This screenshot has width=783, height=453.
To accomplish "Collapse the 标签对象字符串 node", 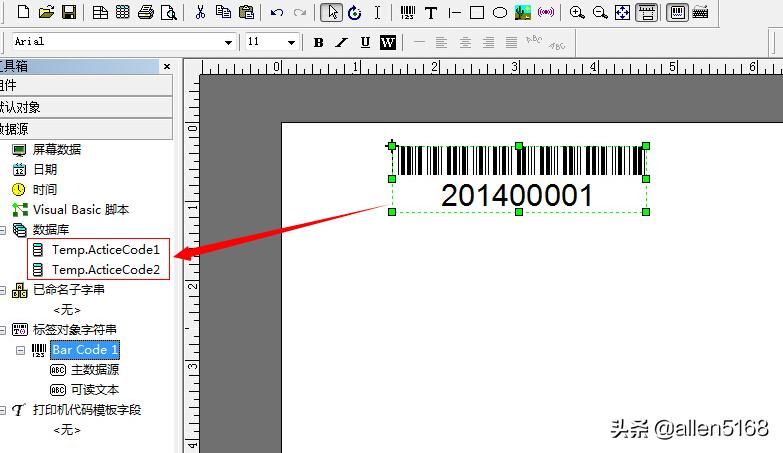I will tap(2, 330).
